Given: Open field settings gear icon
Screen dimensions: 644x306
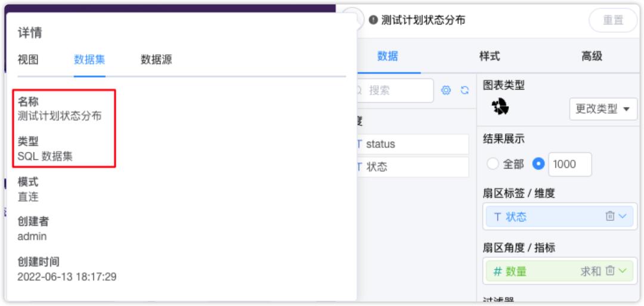Looking at the screenshot, I should pyautogui.click(x=445, y=90).
